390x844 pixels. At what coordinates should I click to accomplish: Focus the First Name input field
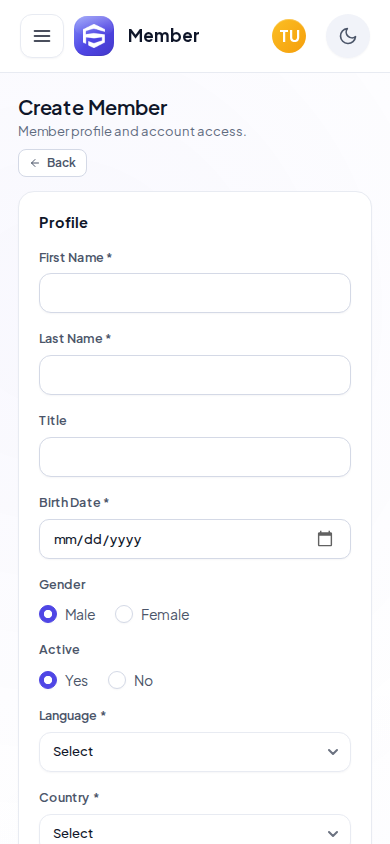coord(195,293)
